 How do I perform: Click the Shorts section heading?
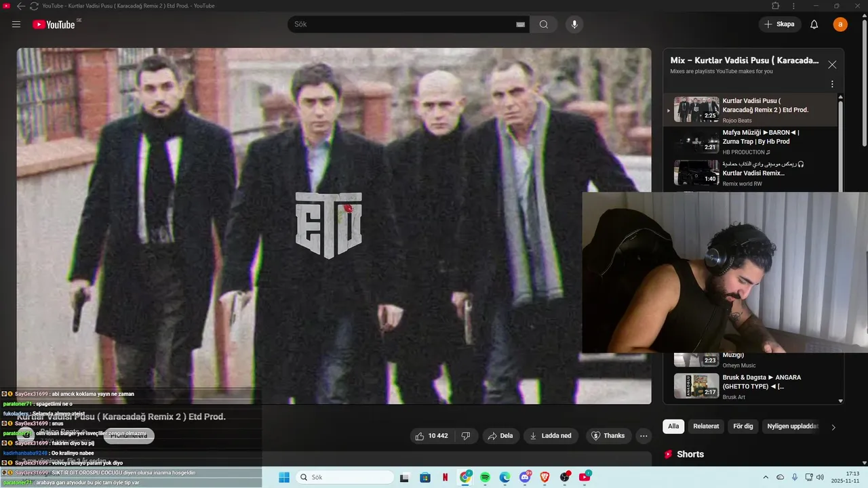(690, 454)
